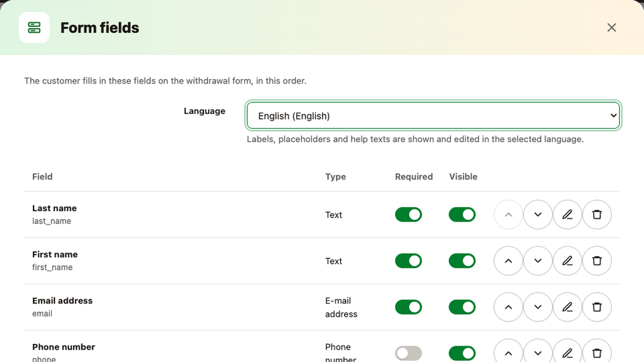Screen dimensions: 644x362
Task: Click the Form fields header icon
Action: coord(34,27)
